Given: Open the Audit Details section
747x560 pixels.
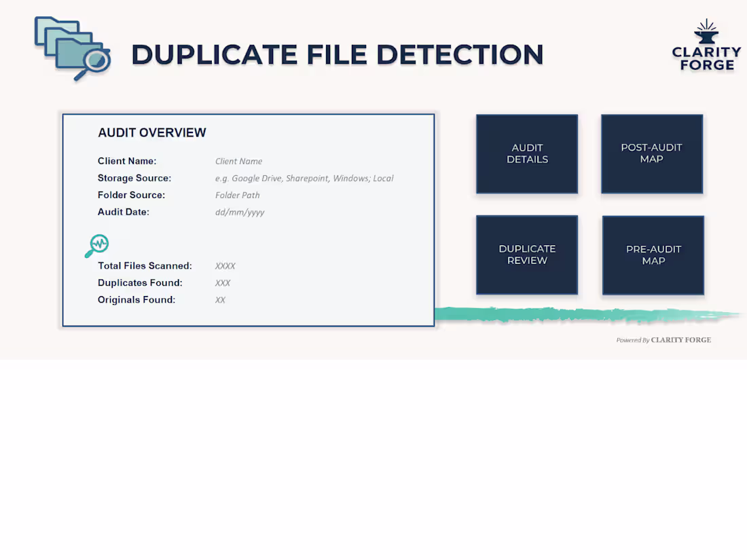Looking at the screenshot, I should pyautogui.click(x=527, y=153).
